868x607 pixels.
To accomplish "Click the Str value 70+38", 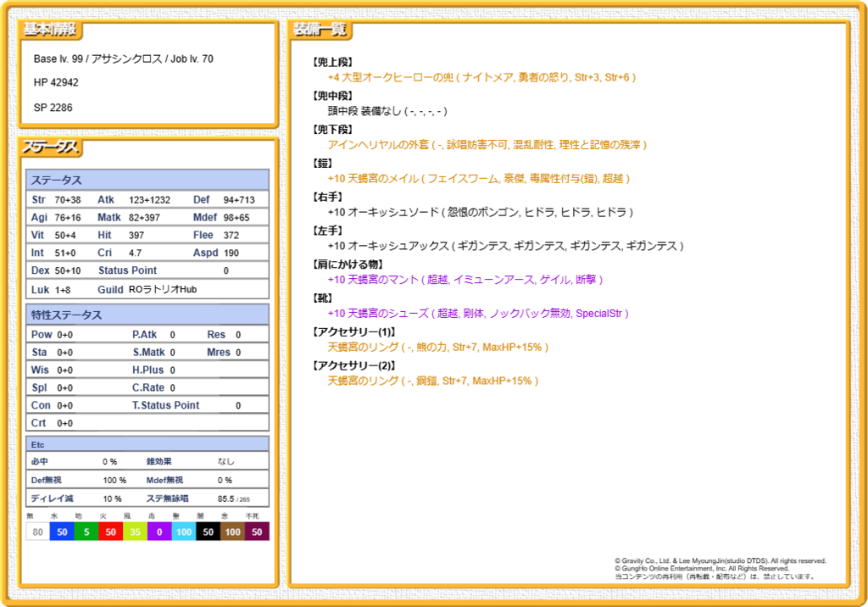I will [68, 200].
